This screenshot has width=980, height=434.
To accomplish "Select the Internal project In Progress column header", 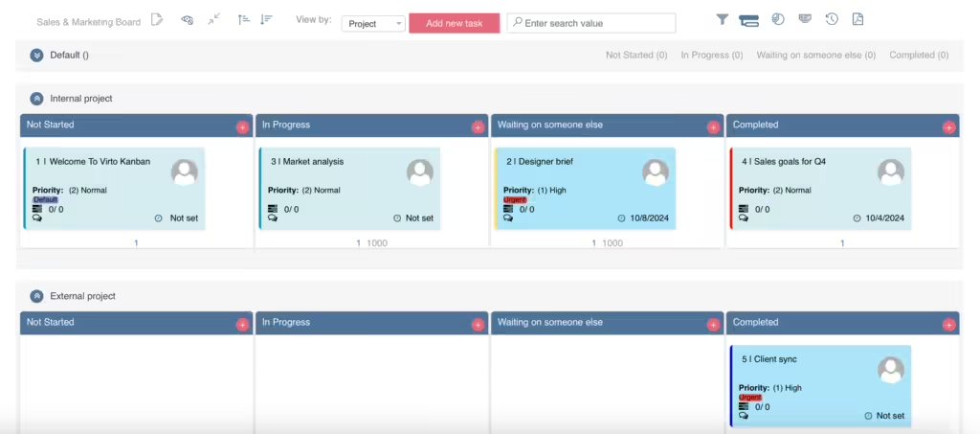I will [372, 126].
